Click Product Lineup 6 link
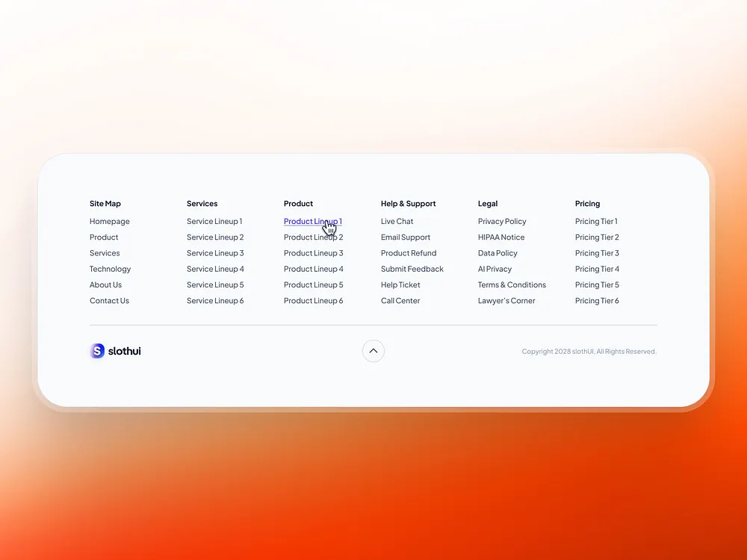 tap(313, 300)
